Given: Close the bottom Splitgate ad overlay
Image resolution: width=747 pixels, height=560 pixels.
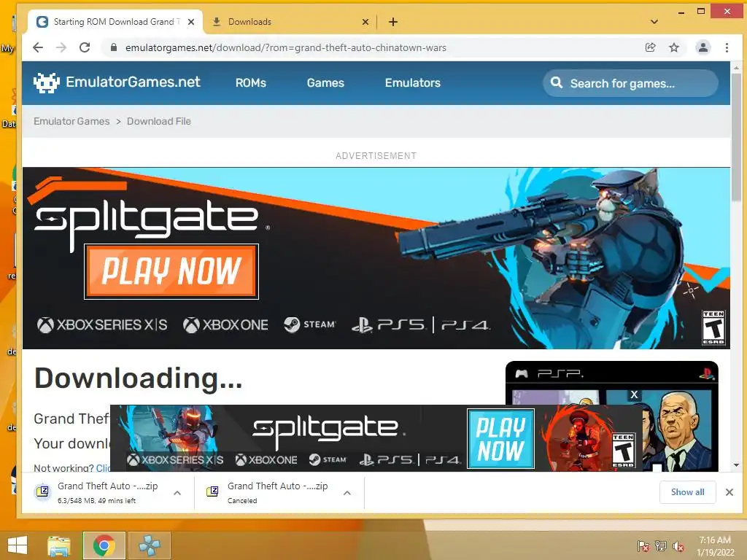Looking at the screenshot, I should (x=634, y=394).
